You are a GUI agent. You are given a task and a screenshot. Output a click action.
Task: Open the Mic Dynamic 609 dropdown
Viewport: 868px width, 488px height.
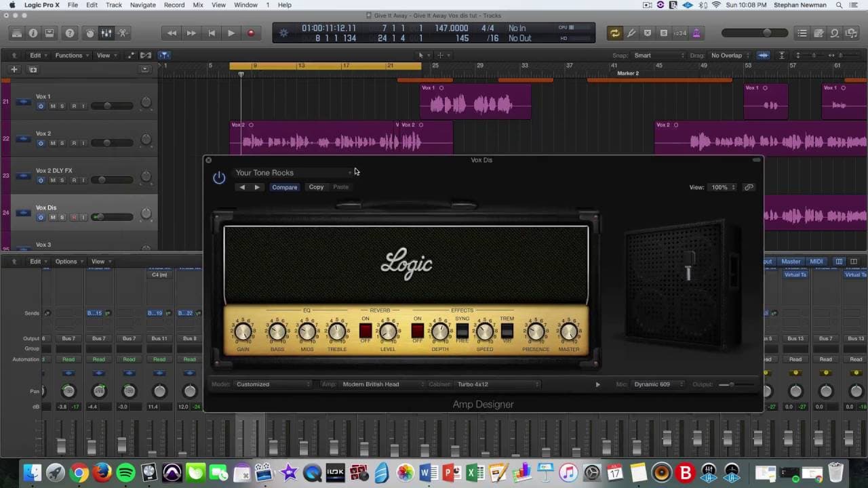pos(658,384)
